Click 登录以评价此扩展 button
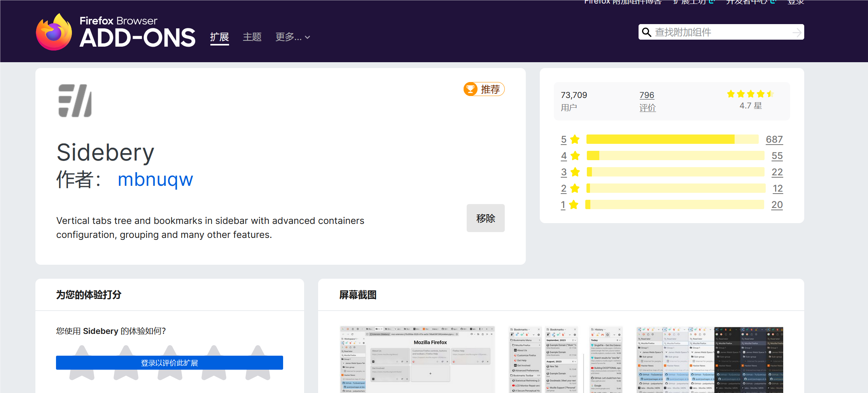Image resolution: width=868 pixels, height=393 pixels. pos(170,363)
